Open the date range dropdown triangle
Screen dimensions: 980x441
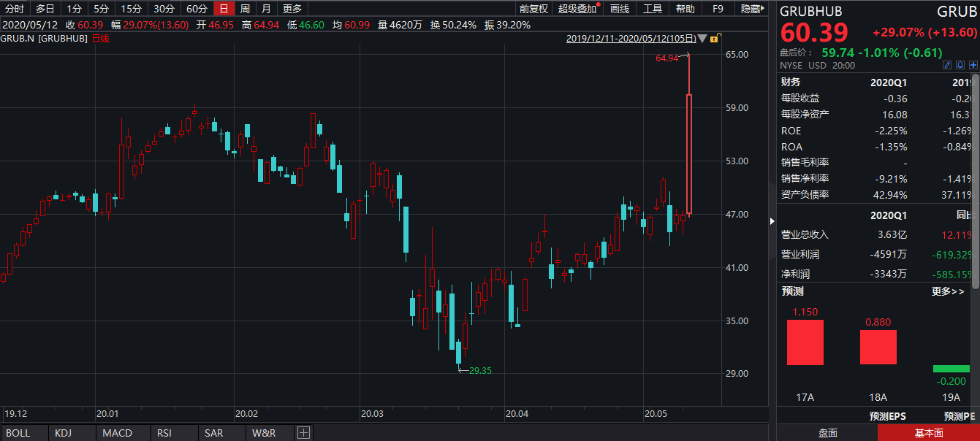coord(702,38)
